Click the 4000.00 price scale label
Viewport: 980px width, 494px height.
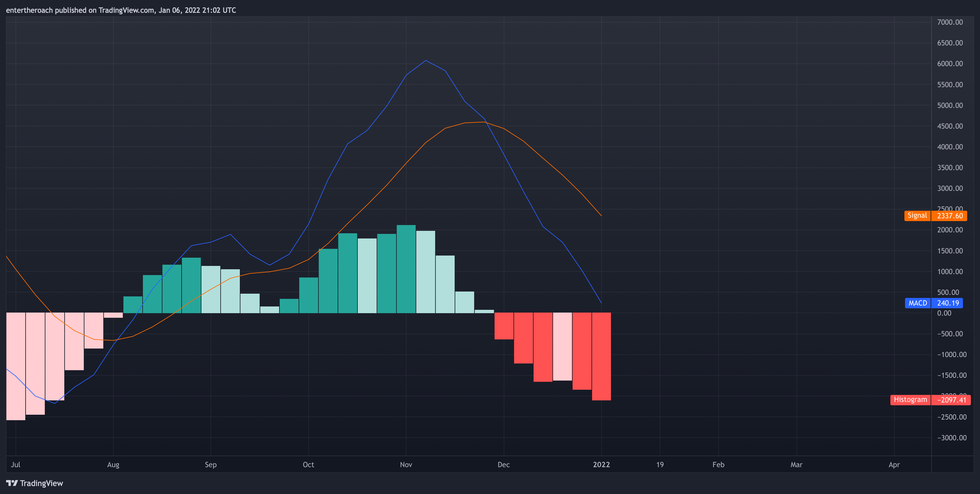[950, 147]
